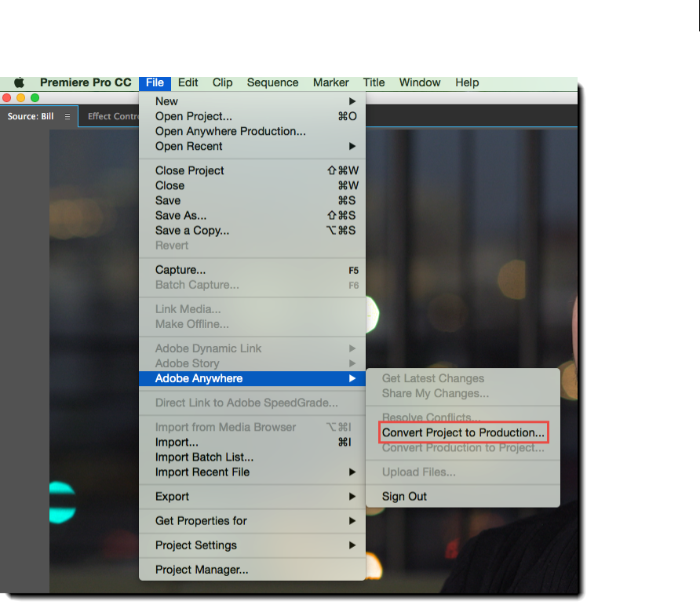This screenshot has width=700, height=616.
Task: Open the Help menu
Action: (x=467, y=82)
